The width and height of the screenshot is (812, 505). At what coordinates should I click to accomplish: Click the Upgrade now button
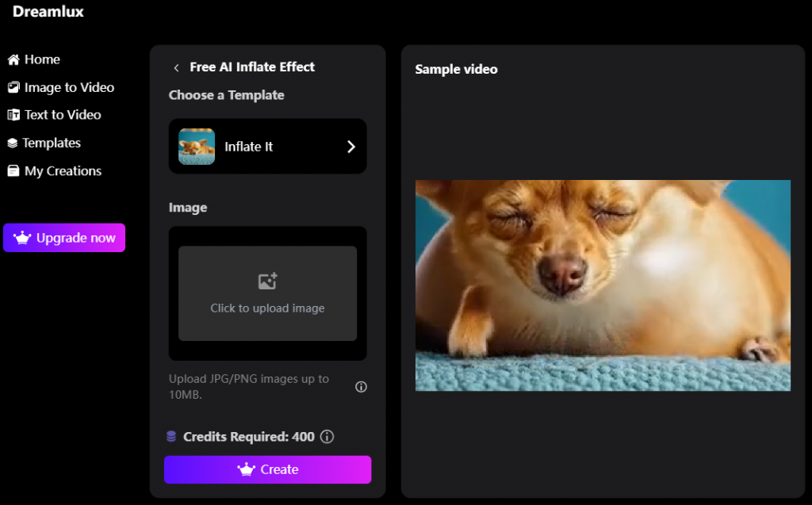64,237
